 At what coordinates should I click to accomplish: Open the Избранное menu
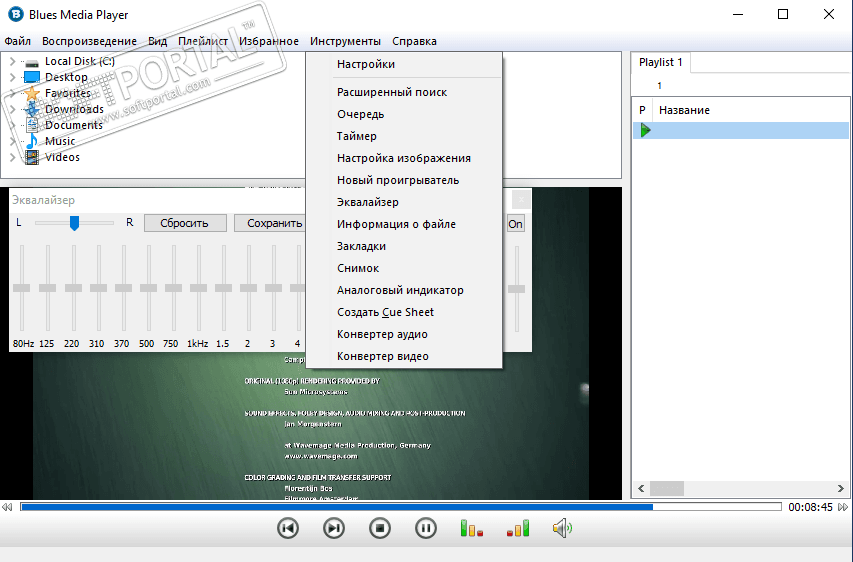[269, 41]
